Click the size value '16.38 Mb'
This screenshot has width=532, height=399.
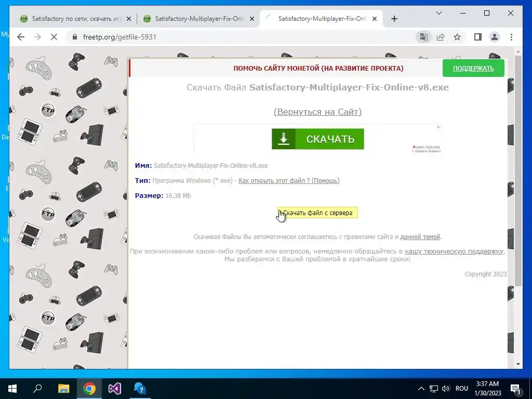click(178, 195)
